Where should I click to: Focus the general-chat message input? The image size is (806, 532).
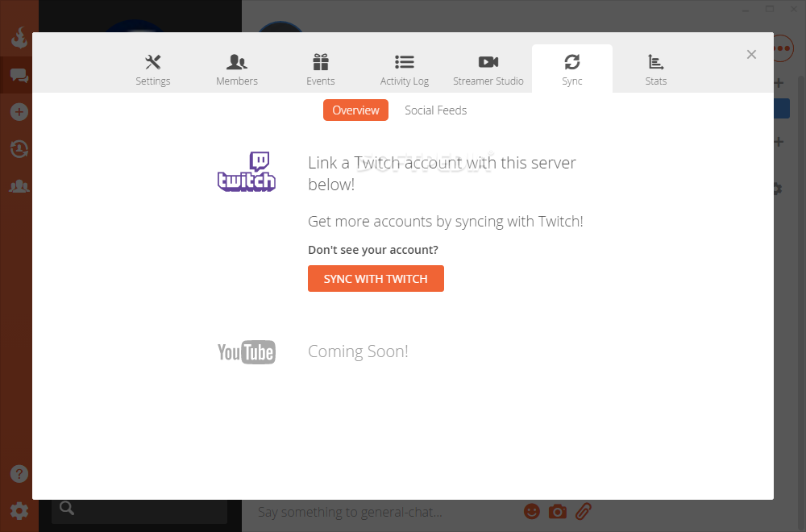[385, 512]
